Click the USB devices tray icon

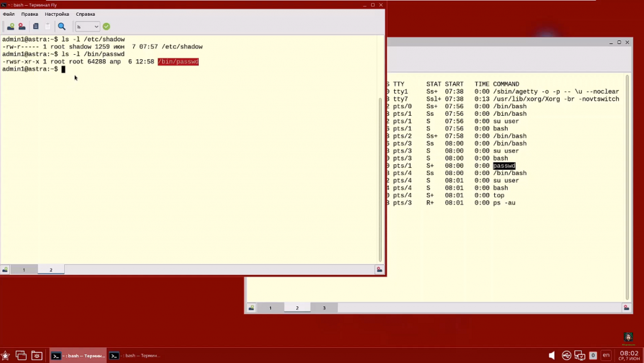[x=567, y=355]
